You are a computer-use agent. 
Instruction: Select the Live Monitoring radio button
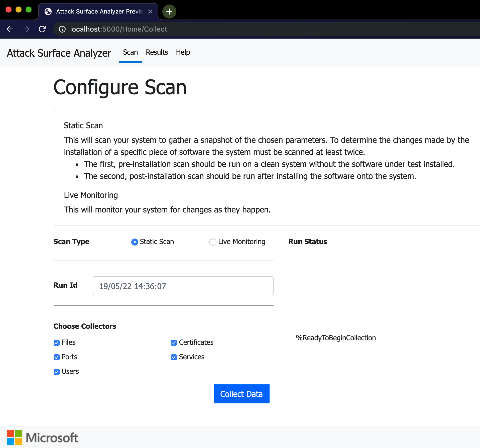pyautogui.click(x=213, y=242)
